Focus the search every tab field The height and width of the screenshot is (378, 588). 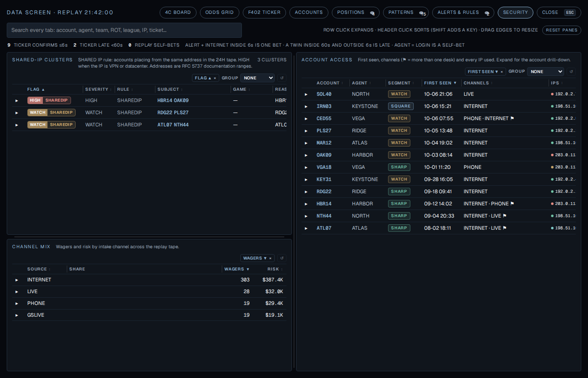coord(124,30)
